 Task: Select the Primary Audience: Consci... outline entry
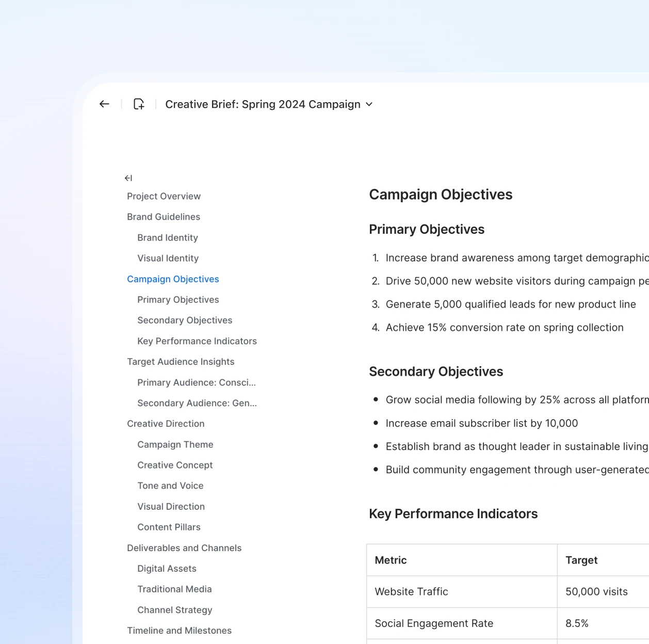click(197, 382)
